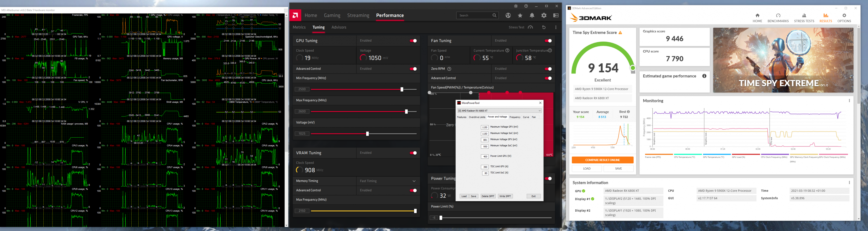Viewport: 868px width, 231px height.
Task: Open the Tuning more options menu
Action: pos(556,27)
